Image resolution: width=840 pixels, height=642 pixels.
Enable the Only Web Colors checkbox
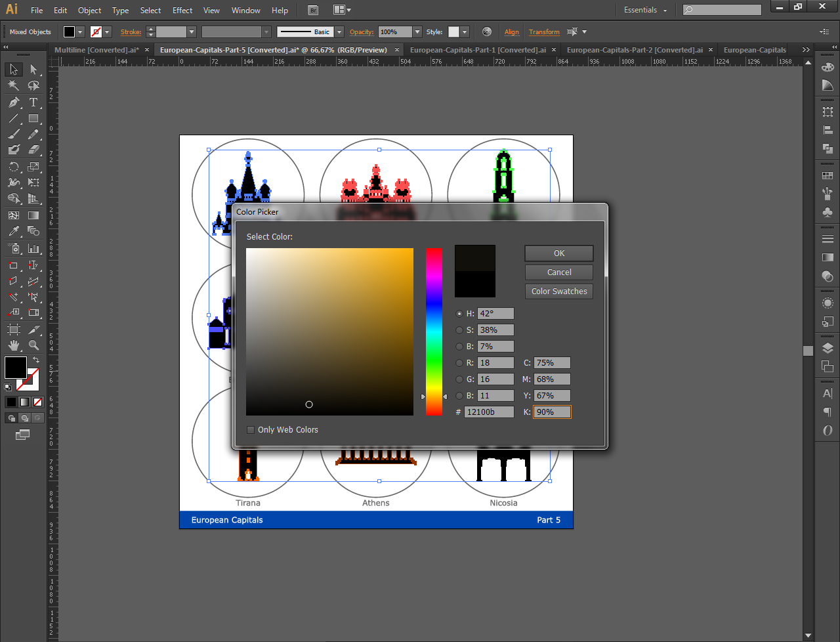point(250,429)
